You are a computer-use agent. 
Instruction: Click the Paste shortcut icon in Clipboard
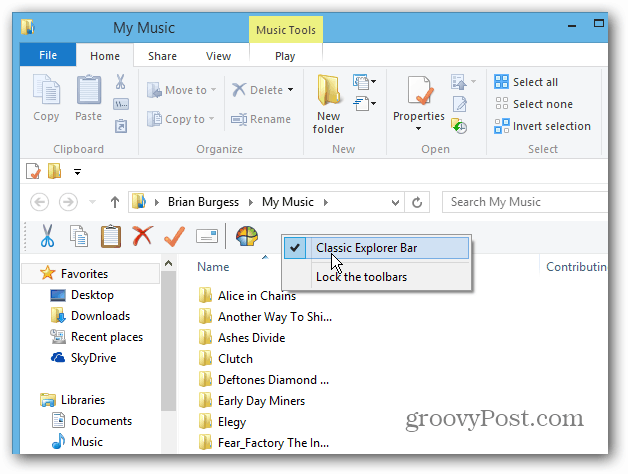121,126
